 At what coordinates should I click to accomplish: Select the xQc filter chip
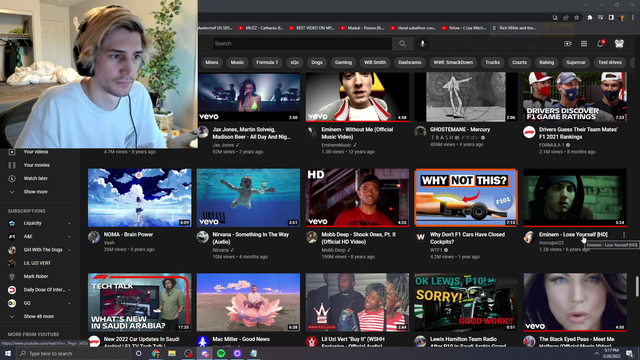tap(295, 62)
